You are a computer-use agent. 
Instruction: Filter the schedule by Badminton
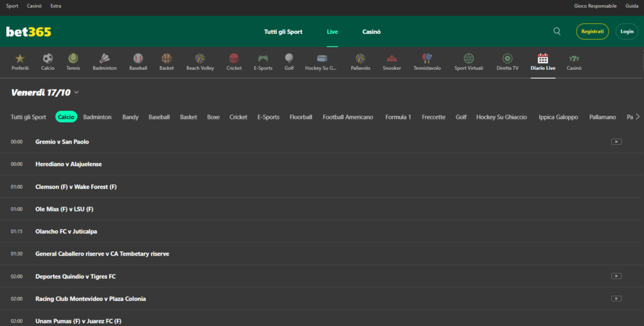(x=97, y=117)
